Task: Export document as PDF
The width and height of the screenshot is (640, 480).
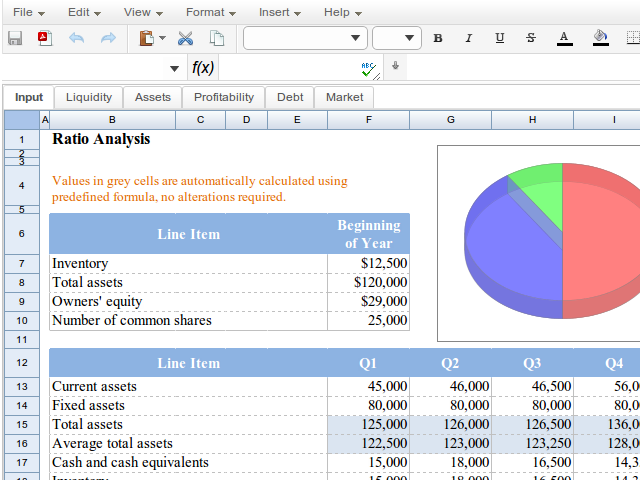Action: (44, 39)
